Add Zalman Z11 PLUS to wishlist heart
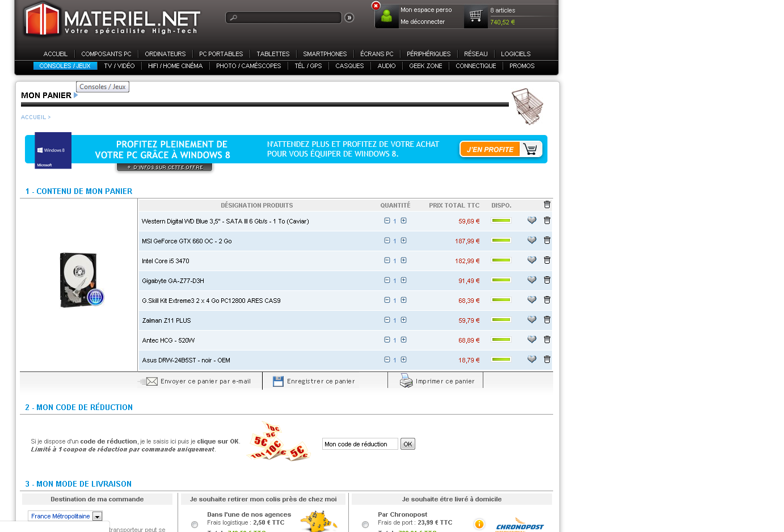The image size is (784, 532). click(532, 320)
